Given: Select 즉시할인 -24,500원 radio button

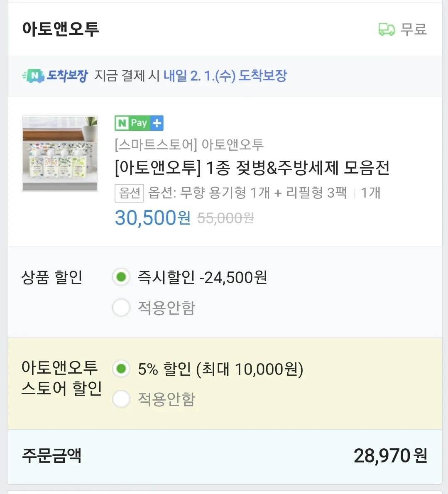Looking at the screenshot, I should tap(121, 277).
